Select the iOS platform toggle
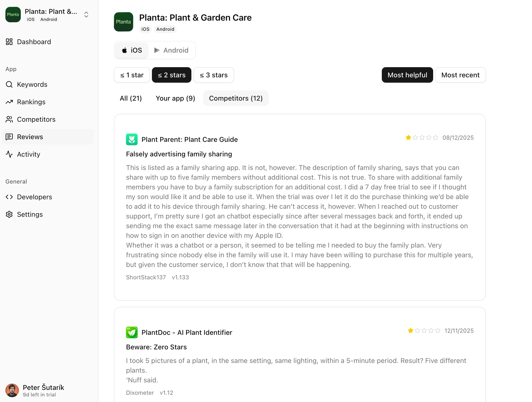The image size is (532, 402). [x=132, y=50]
